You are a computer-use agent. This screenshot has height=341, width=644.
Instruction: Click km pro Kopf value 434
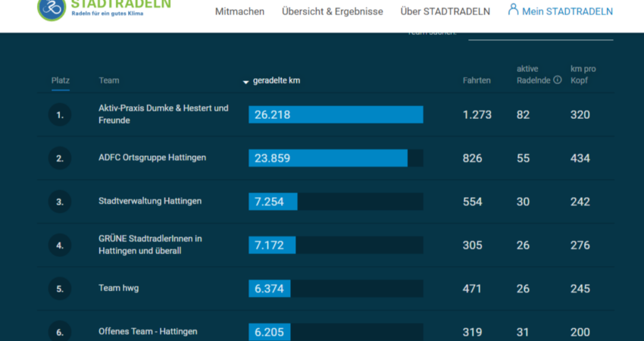click(x=580, y=158)
